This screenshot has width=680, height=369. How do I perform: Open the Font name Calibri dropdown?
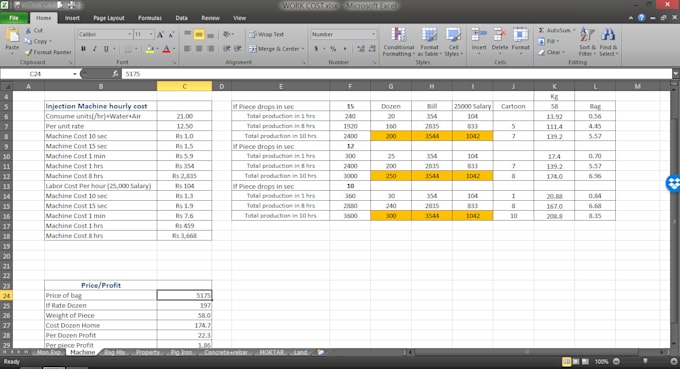[x=129, y=34]
